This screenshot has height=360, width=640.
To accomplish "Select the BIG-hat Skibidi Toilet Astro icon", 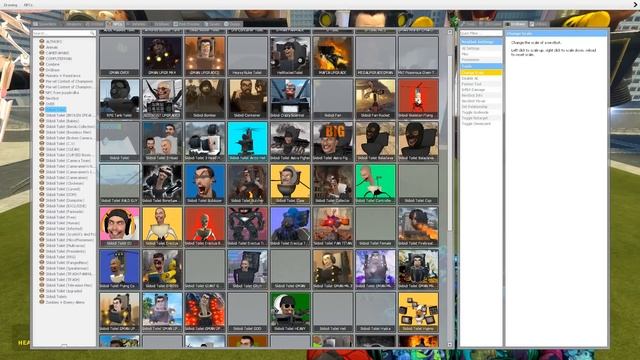I will click(333, 141).
